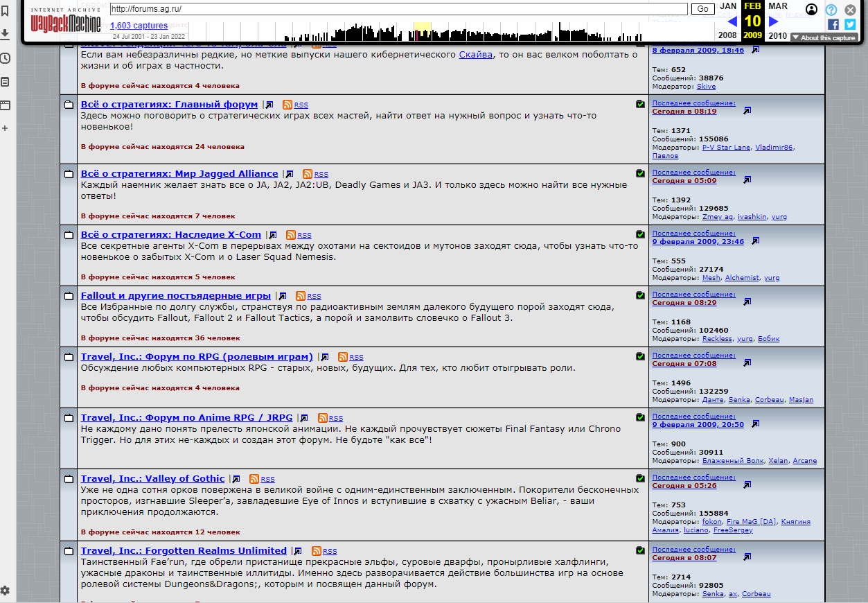
Task: Close the Wayback toolbar with the X icon
Action: (850, 10)
